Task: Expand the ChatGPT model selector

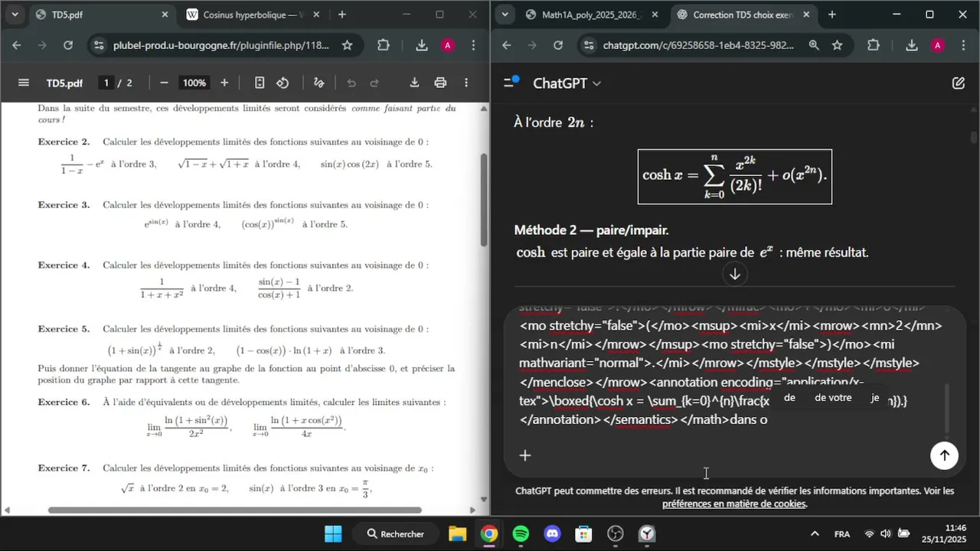Action: pyautogui.click(x=567, y=83)
